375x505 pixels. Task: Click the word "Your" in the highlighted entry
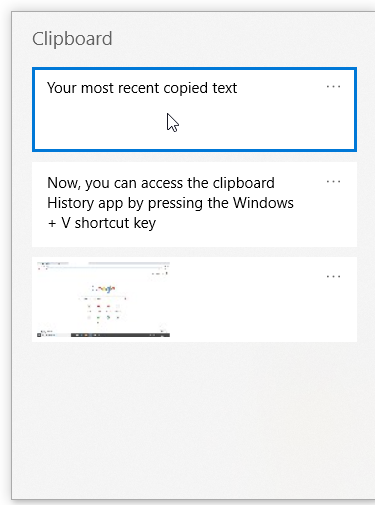[x=62, y=88]
